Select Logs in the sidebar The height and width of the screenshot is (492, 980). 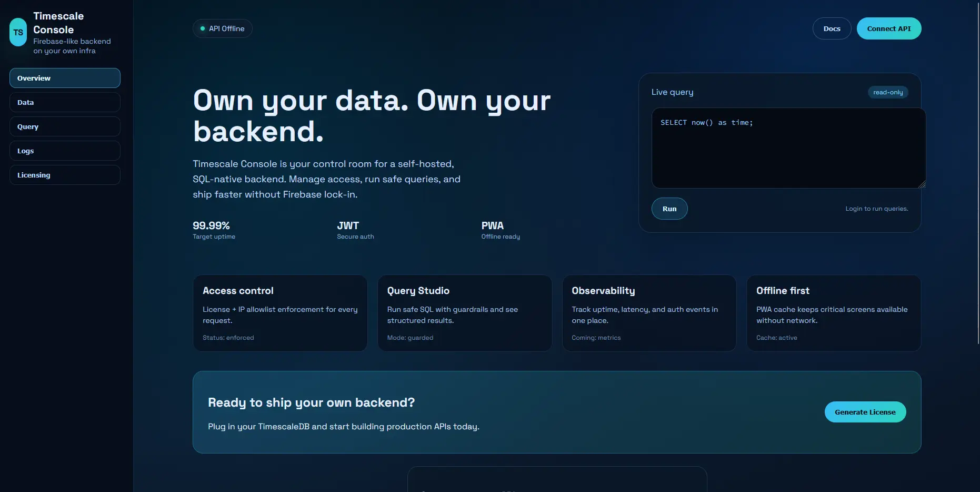[x=65, y=151]
